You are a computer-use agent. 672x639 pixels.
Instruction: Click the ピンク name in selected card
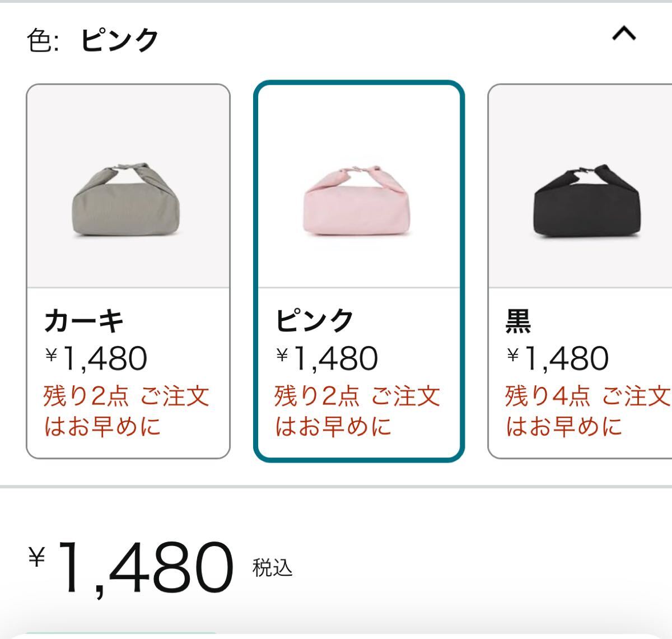(x=315, y=321)
